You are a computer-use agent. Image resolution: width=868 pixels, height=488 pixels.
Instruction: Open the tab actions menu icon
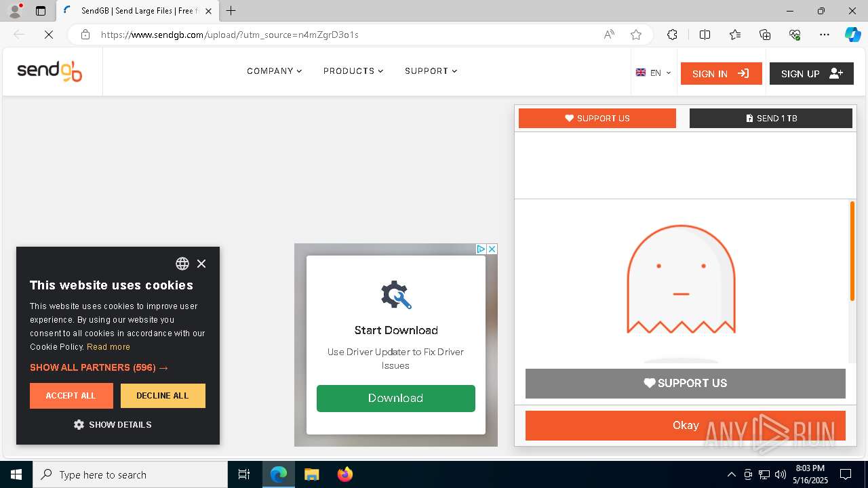point(41,11)
